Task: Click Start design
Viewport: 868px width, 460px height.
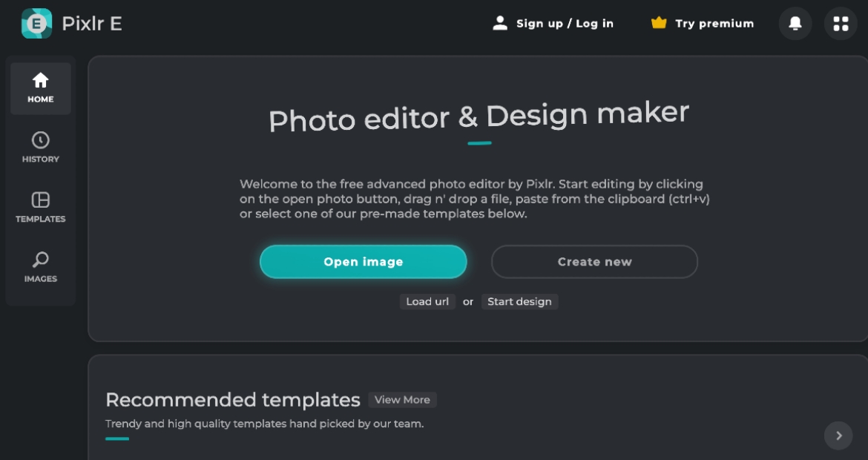Action: 519,301
